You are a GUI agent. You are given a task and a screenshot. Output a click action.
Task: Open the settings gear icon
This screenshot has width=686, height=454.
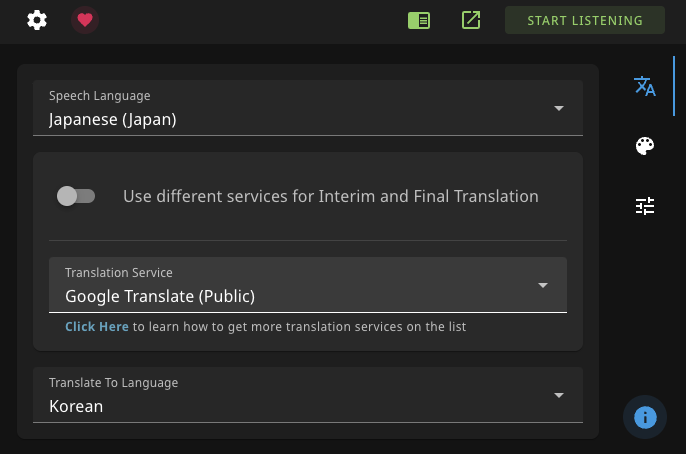(x=37, y=21)
